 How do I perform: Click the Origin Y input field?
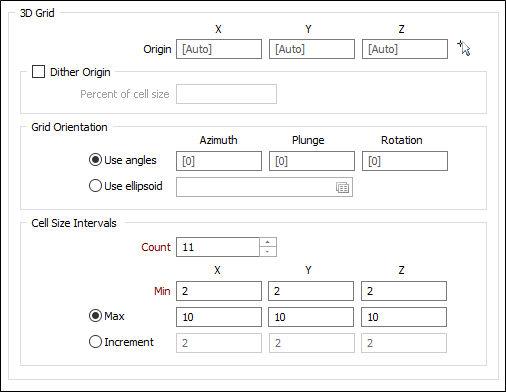pos(312,49)
